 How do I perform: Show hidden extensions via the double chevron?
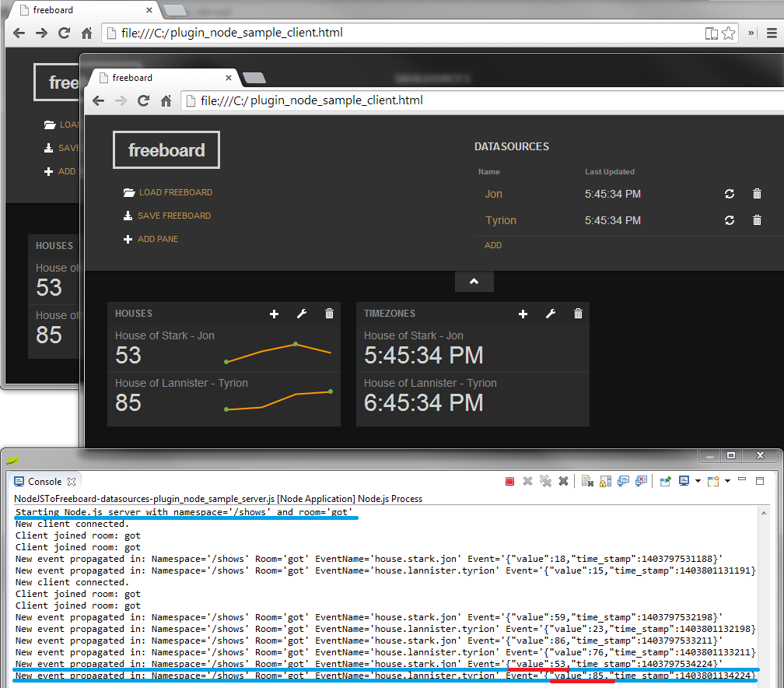751,33
